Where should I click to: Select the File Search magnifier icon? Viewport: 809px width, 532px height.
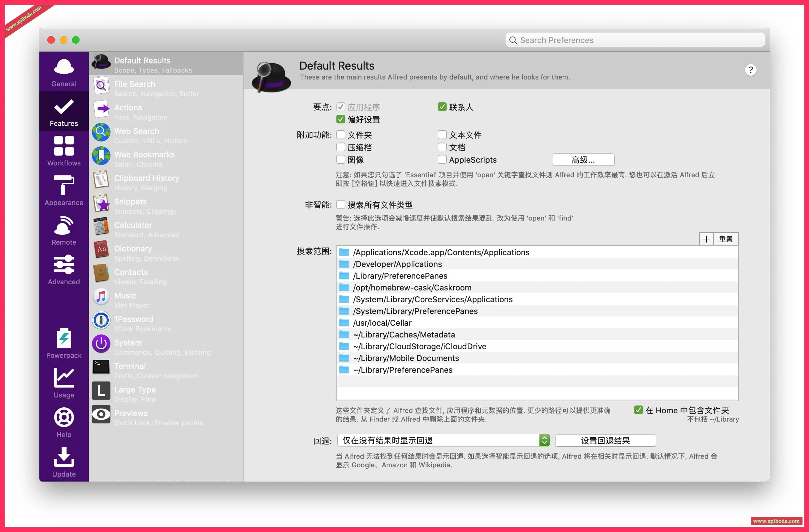101,85
